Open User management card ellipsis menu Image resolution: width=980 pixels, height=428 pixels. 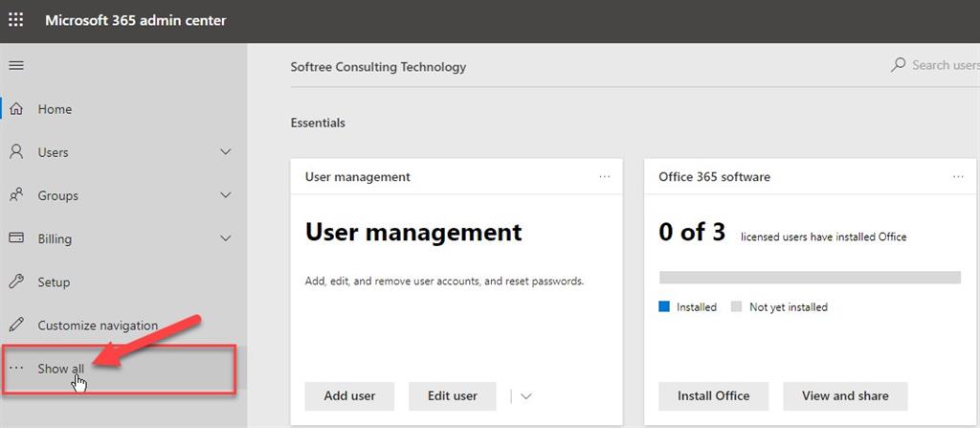coord(605,176)
